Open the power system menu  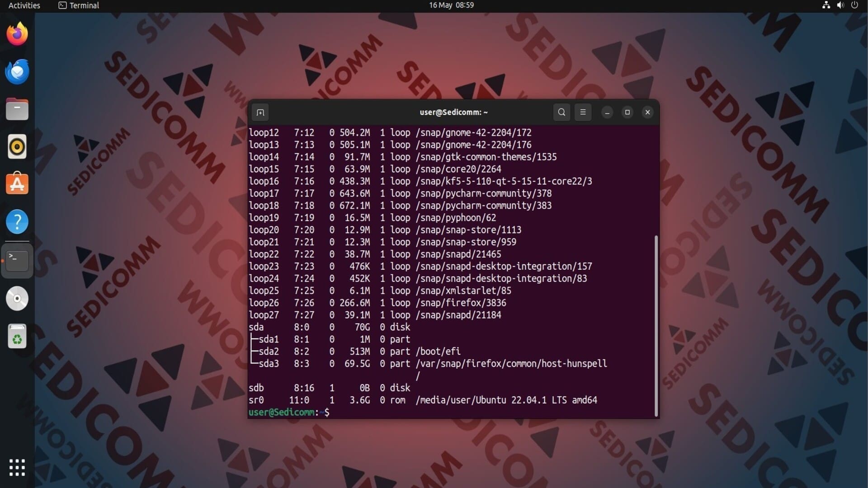tap(854, 5)
